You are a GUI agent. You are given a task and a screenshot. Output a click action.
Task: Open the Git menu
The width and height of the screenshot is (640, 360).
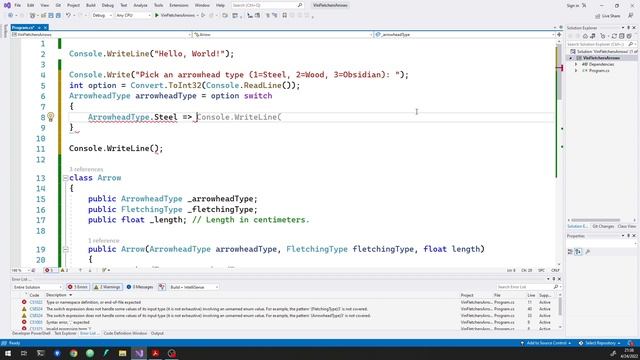tap(58, 5)
